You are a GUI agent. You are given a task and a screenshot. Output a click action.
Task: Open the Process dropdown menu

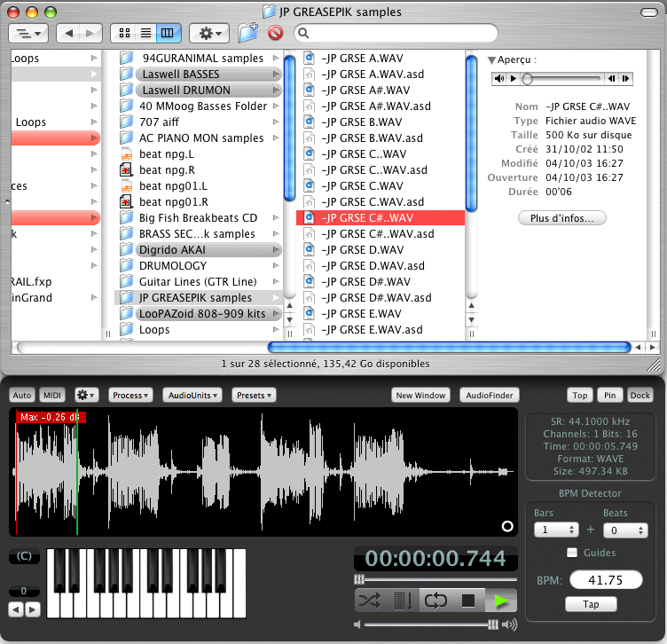click(129, 395)
